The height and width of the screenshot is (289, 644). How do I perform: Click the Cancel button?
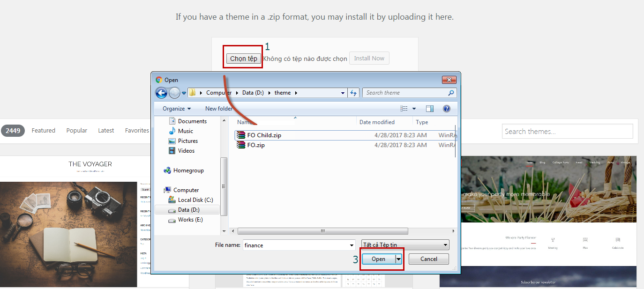[x=428, y=259]
